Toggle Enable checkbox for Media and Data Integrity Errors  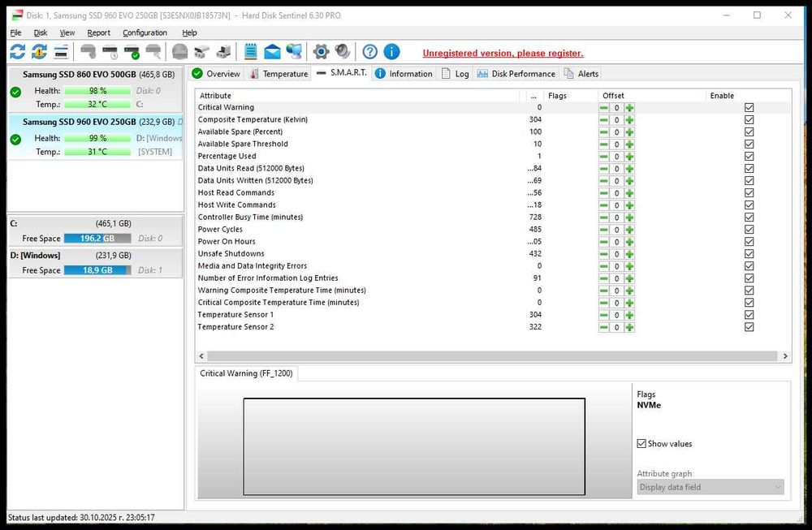[x=749, y=266]
